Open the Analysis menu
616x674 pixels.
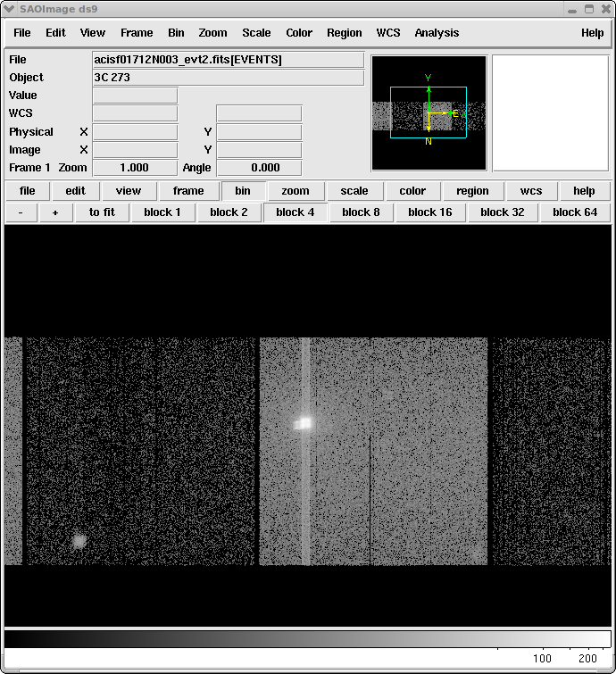(437, 33)
